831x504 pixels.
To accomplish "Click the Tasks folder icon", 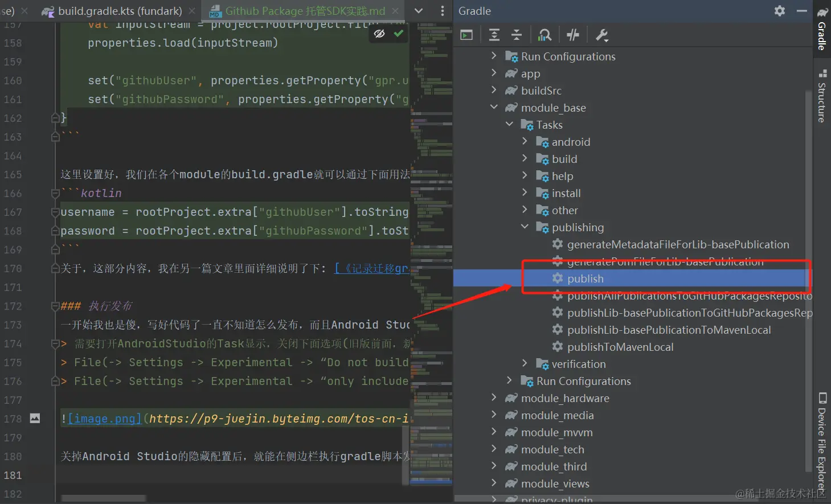I will (527, 125).
